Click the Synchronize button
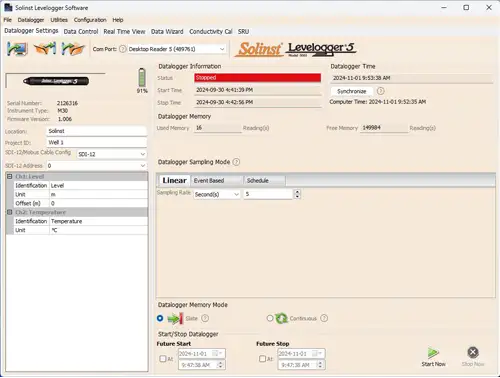Screen dimensions: 500x378 [x=351, y=91]
